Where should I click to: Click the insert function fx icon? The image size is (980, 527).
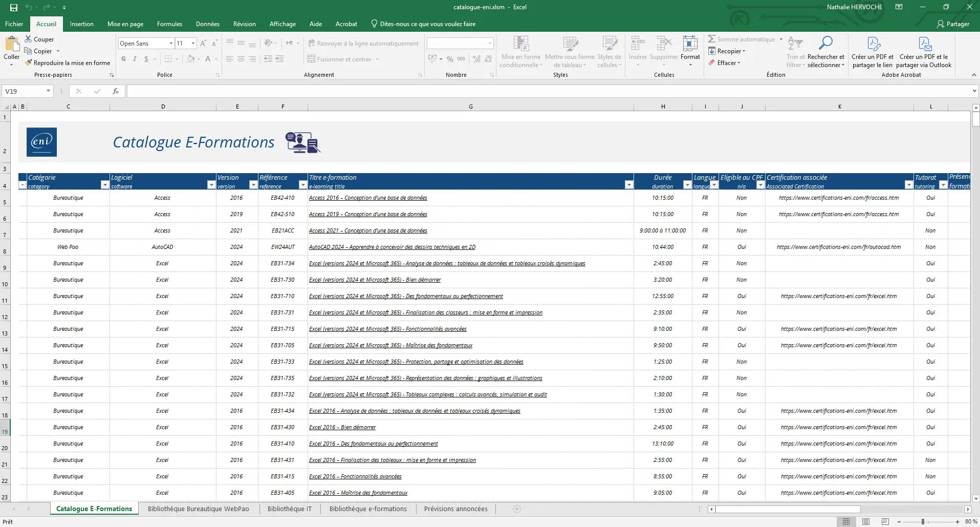(x=116, y=91)
